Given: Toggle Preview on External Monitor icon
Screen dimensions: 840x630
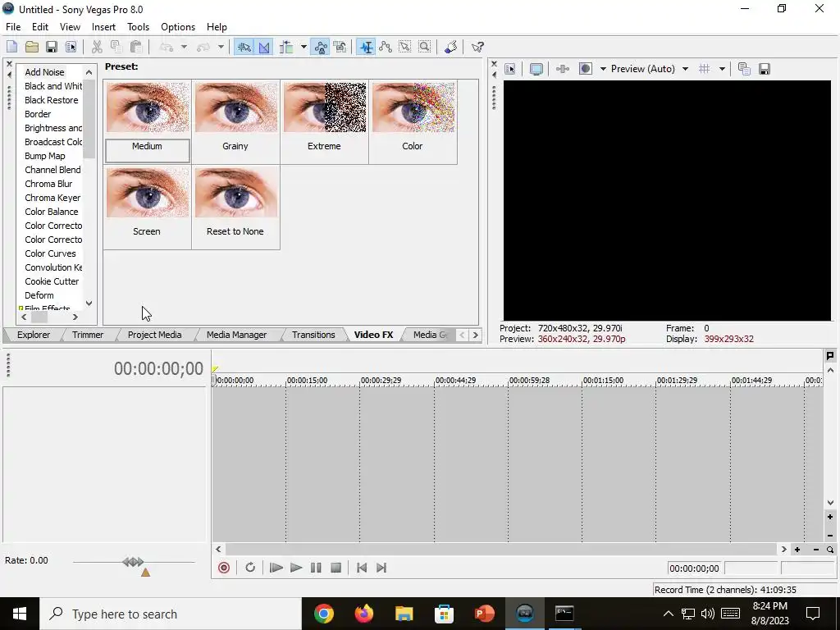Looking at the screenshot, I should pos(536,69).
